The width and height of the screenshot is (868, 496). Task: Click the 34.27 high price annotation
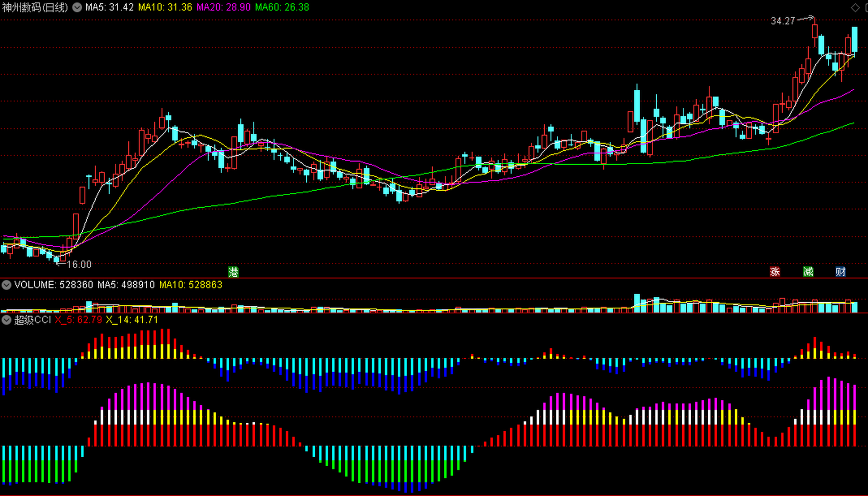click(783, 21)
